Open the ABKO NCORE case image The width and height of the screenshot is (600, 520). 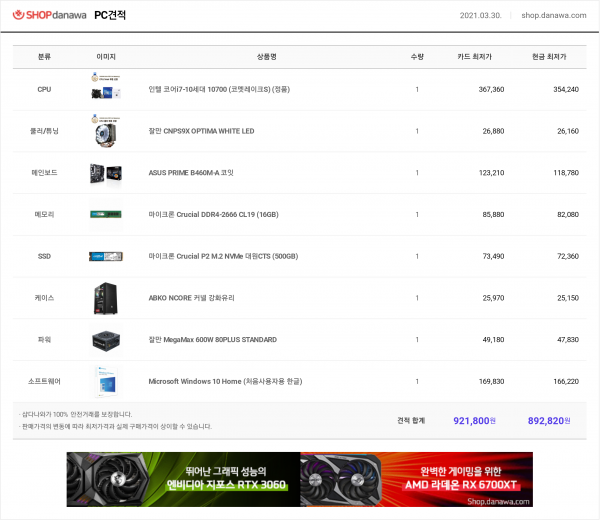point(106,298)
